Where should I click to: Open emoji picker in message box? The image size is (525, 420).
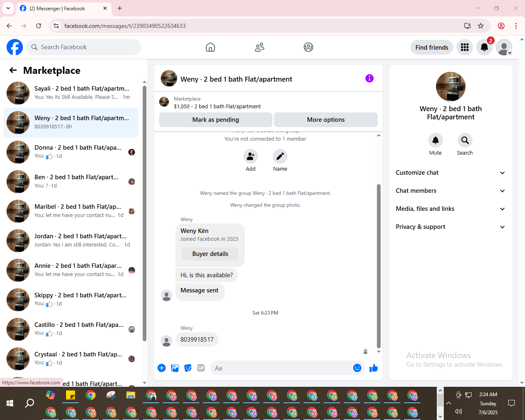357,368
